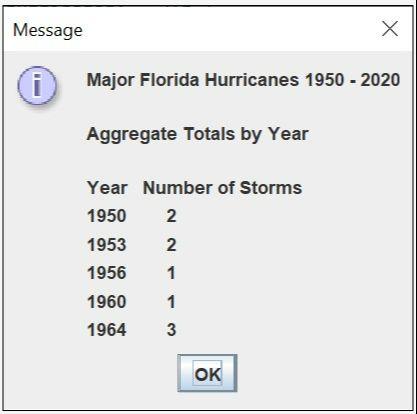417x414 pixels.
Task: Close the Message dialog with the X
Action: coord(390,29)
